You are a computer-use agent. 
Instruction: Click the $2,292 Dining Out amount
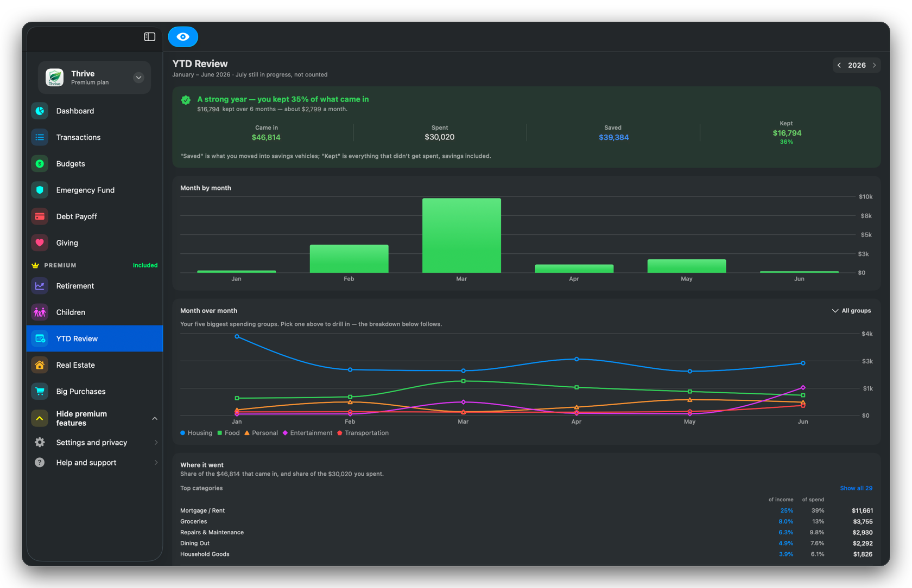(862, 543)
